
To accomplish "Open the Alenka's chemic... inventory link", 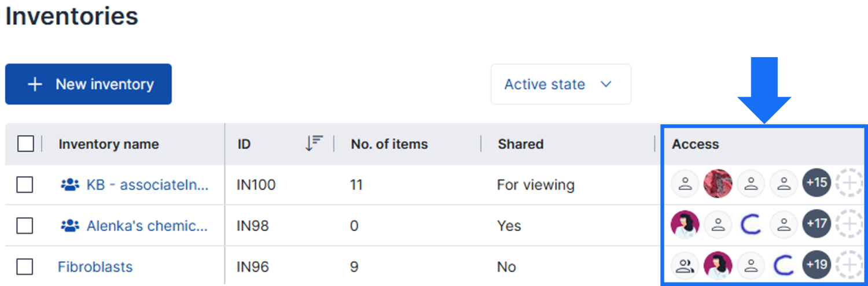I will tap(146, 226).
